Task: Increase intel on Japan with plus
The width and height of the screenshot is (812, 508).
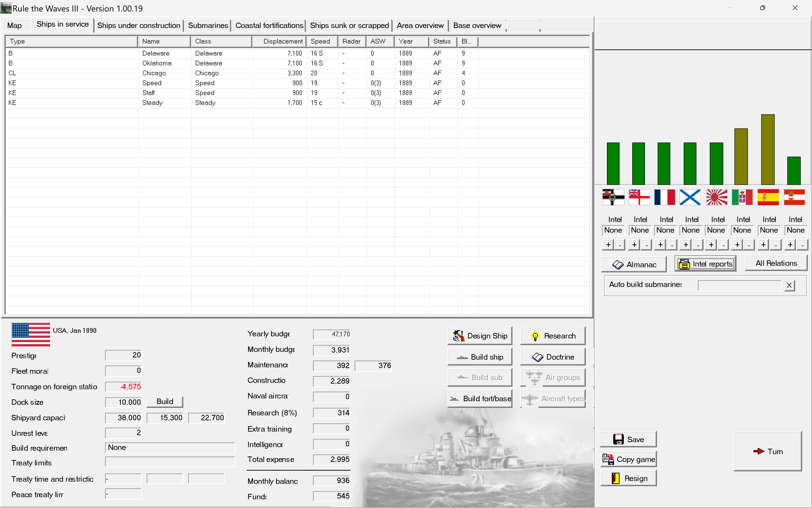Action: 711,245
